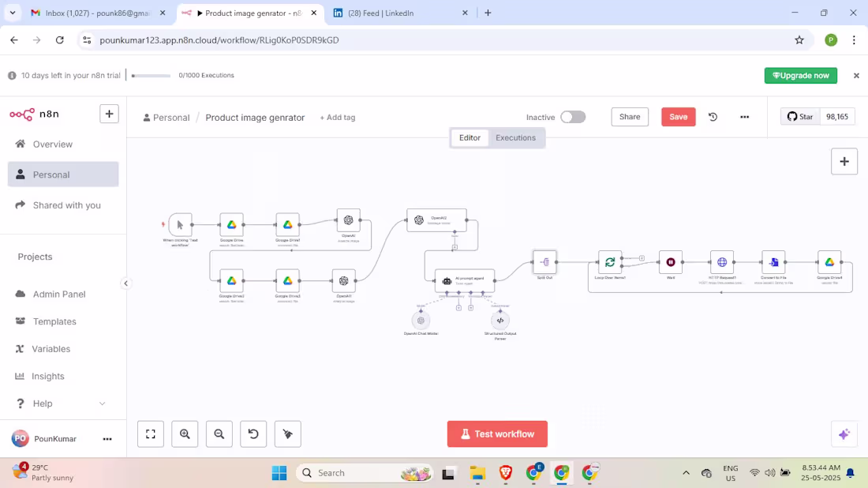The image size is (868, 488).
Task: Collapse the left sidebar using the chevron
Action: coord(126,283)
